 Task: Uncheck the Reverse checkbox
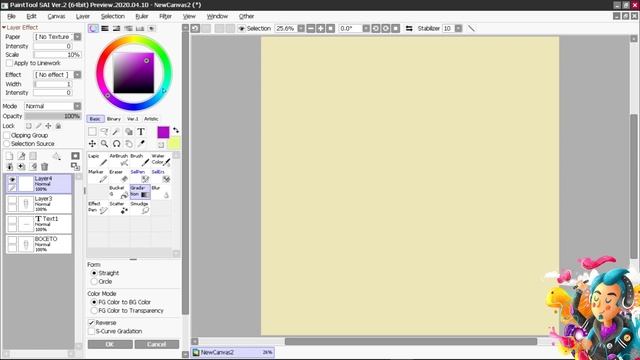click(x=91, y=322)
